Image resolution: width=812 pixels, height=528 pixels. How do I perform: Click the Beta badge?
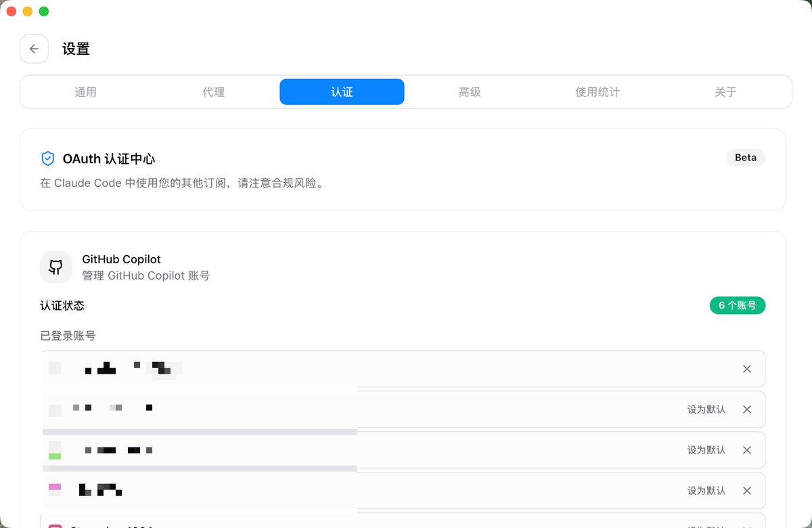click(x=746, y=158)
